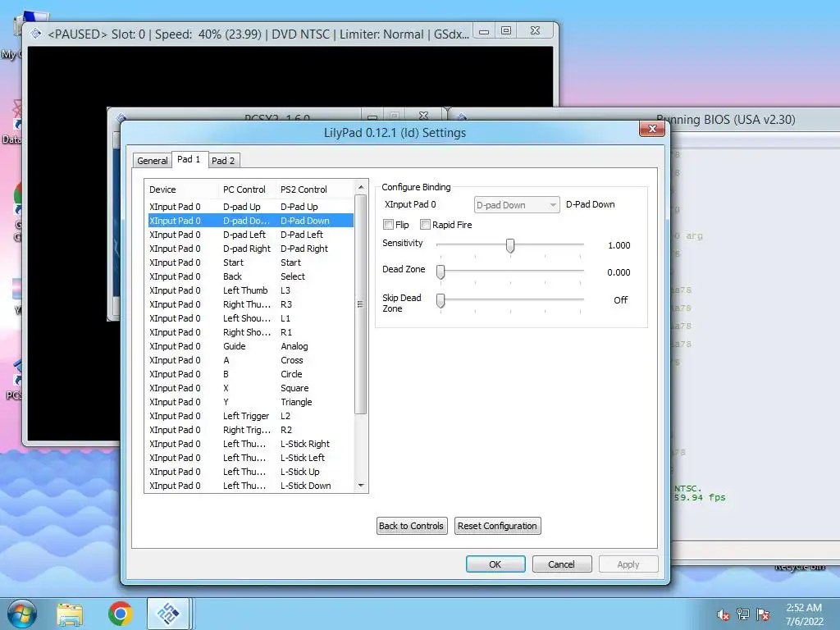Click the Back to Controls button
This screenshot has height=630, width=840.
(x=412, y=526)
